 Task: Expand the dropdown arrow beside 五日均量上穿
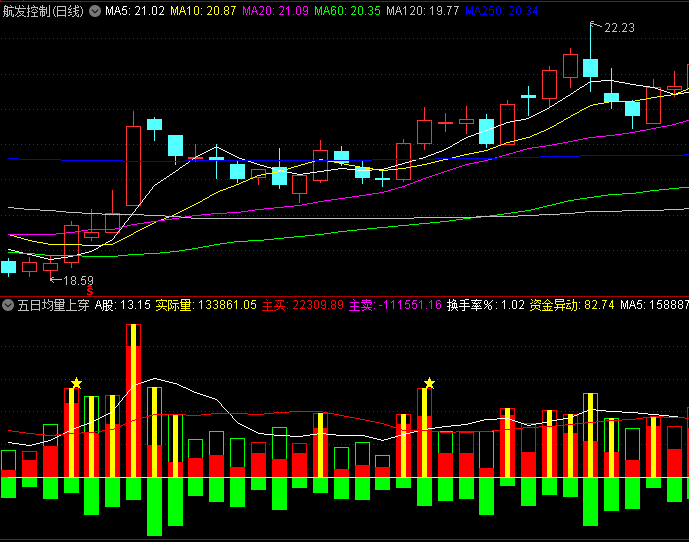[7, 305]
